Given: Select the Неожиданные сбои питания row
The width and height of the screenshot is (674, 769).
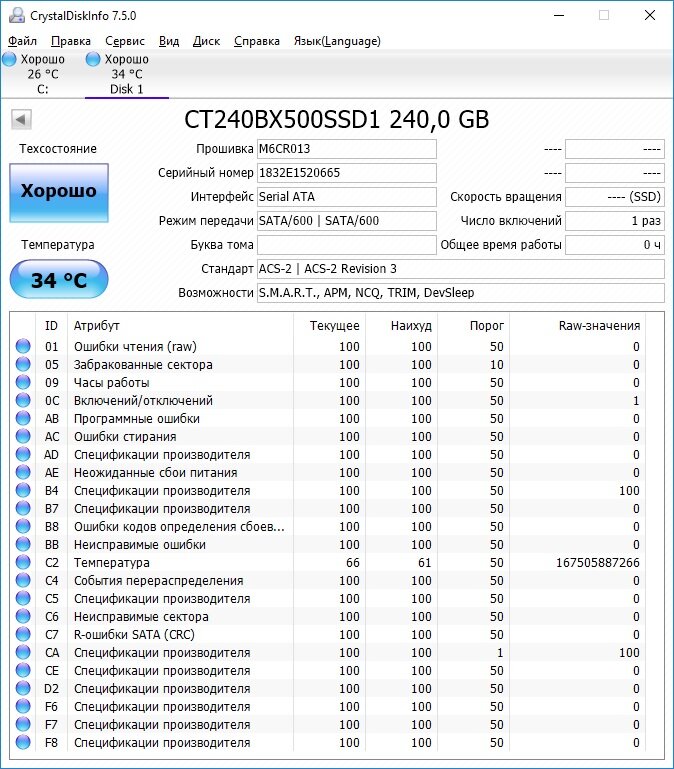Looking at the screenshot, I should pos(328,472).
